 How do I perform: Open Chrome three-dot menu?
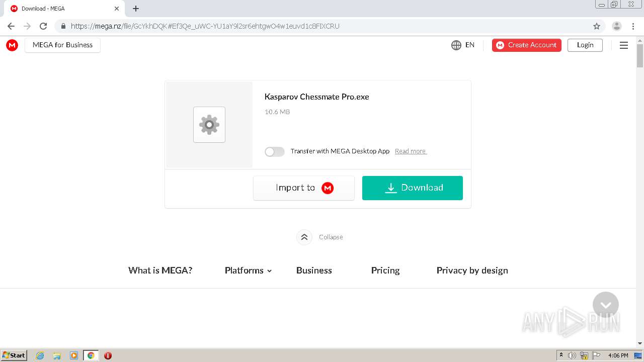coord(633,26)
